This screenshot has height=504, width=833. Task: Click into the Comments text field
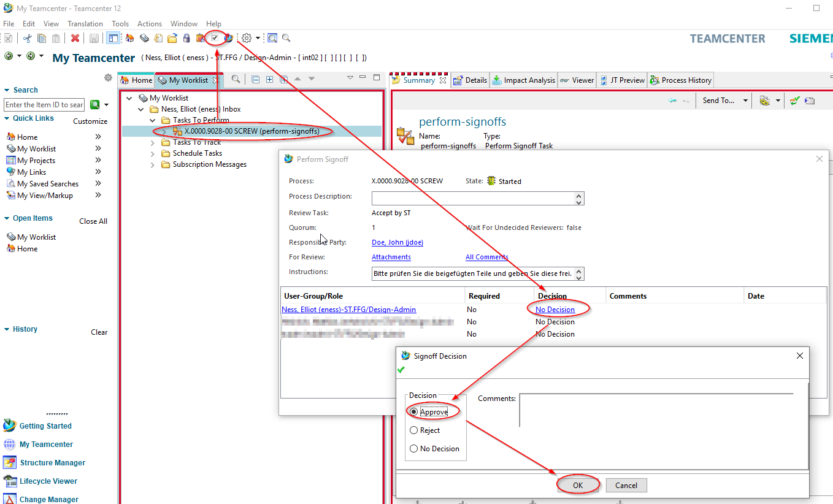[656, 410]
